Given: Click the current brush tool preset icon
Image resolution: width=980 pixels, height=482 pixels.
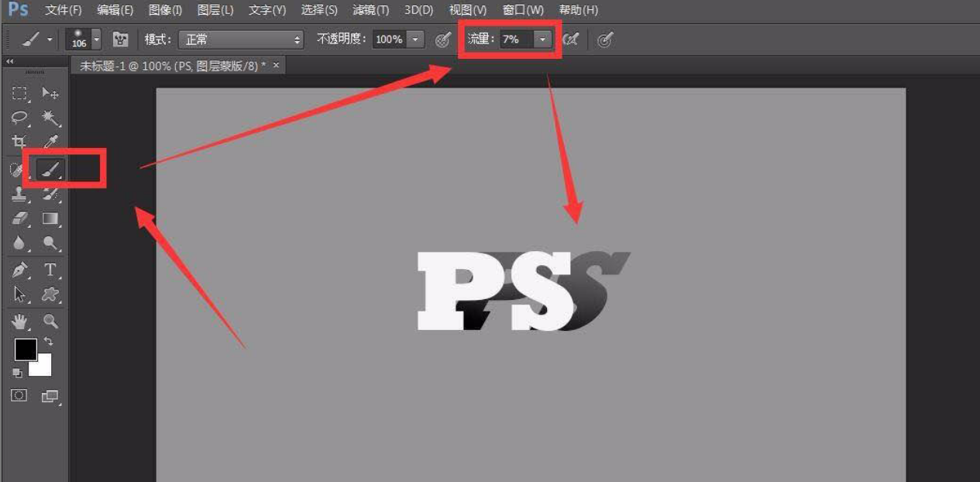Looking at the screenshot, I should click(31, 40).
